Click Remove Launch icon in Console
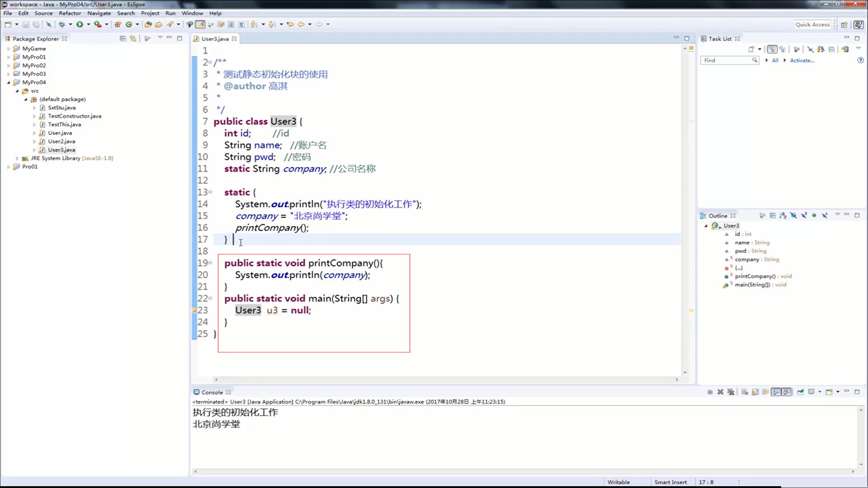Image resolution: width=868 pixels, height=488 pixels. coord(720,392)
